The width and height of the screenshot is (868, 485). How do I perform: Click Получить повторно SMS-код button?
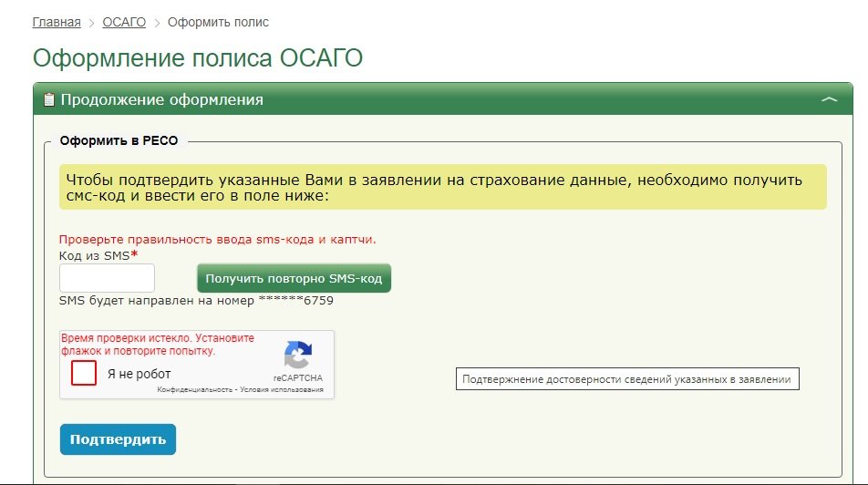point(294,278)
